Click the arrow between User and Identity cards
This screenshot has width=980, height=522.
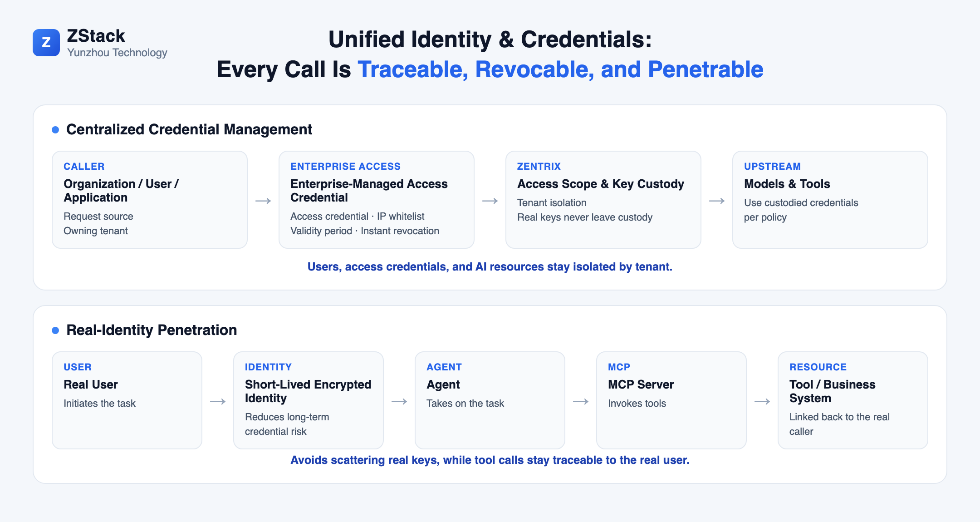pos(218,401)
